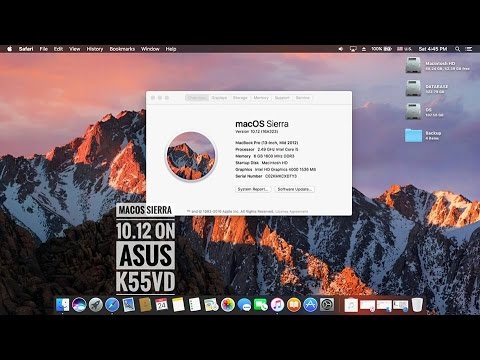Screen dimensions: 480x360
Task: Open the Window menu
Action: click(x=150, y=49)
